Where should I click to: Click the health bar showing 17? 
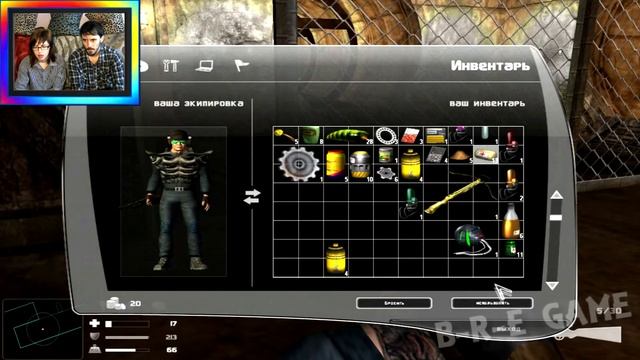127,324
